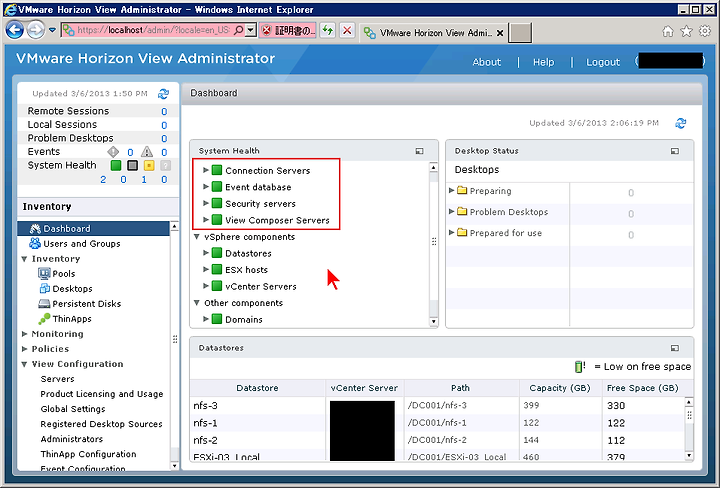The image size is (720, 488).
Task: Expand the Security servers node
Action: 206,203
